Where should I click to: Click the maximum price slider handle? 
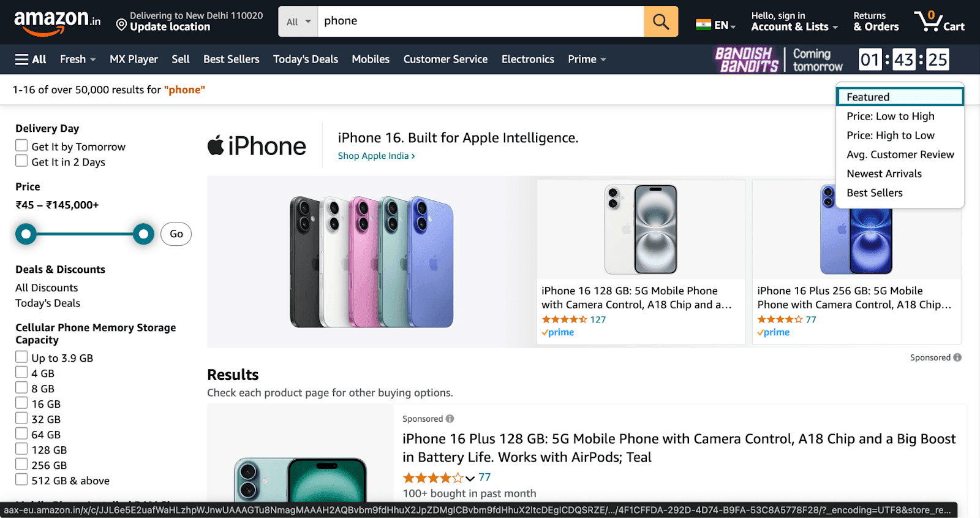143,234
